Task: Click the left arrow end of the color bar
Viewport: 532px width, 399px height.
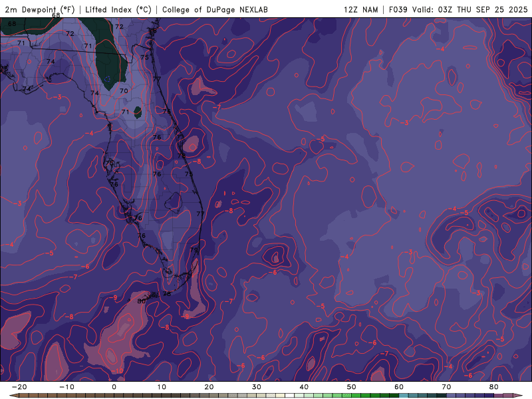Action: tap(13, 396)
